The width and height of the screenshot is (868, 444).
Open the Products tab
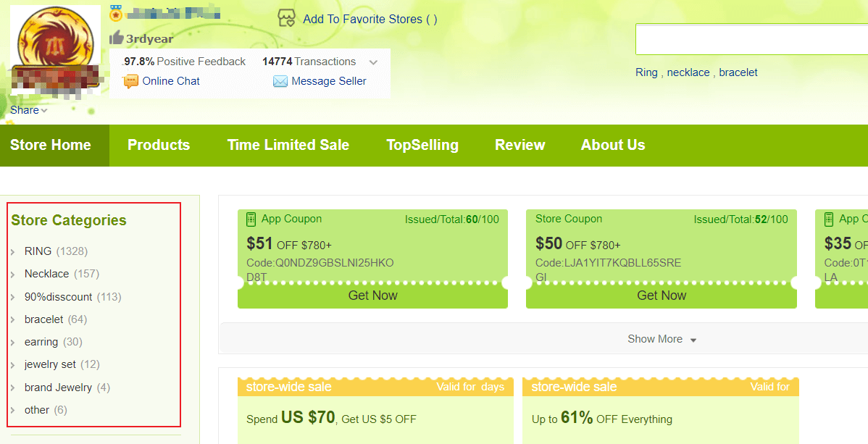pyautogui.click(x=159, y=145)
